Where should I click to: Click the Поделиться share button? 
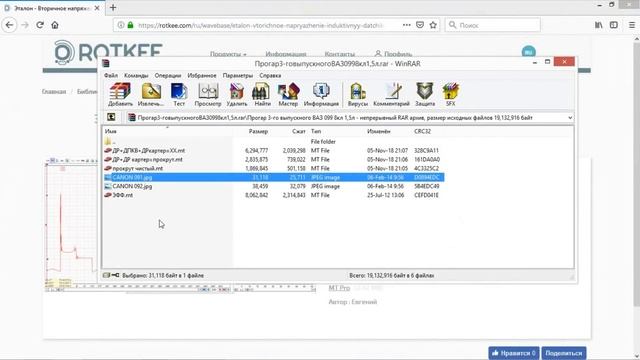[x=564, y=353]
